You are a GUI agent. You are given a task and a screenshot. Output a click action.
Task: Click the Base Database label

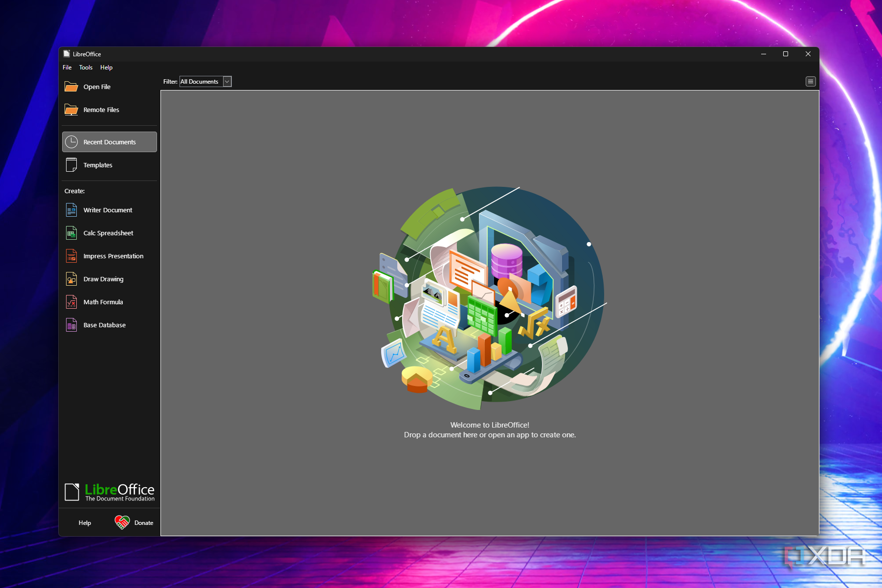point(105,325)
